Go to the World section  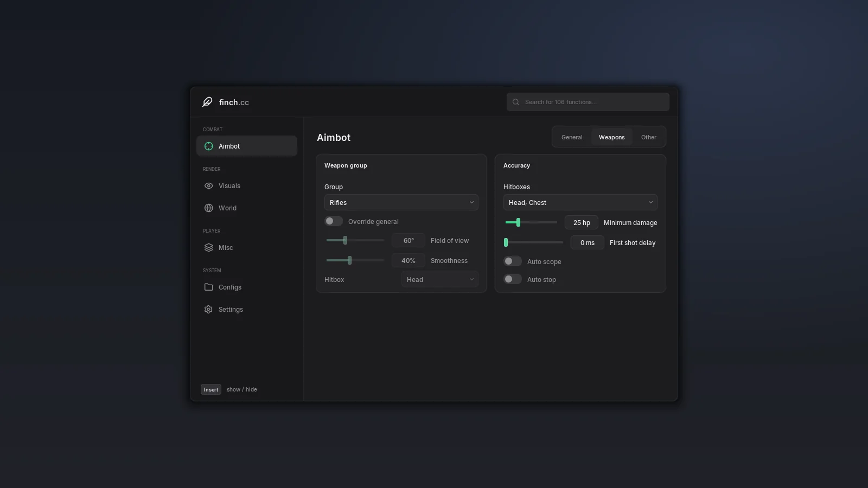247,208
